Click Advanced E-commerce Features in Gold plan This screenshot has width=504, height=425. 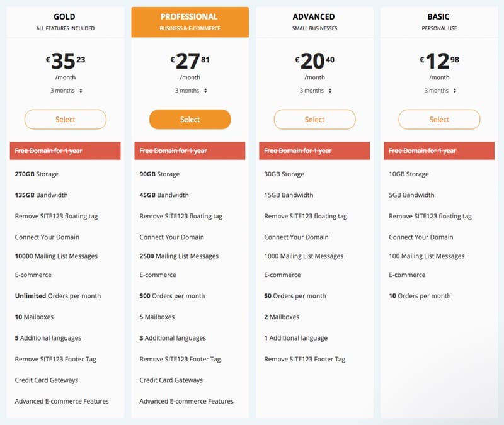tap(62, 401)
